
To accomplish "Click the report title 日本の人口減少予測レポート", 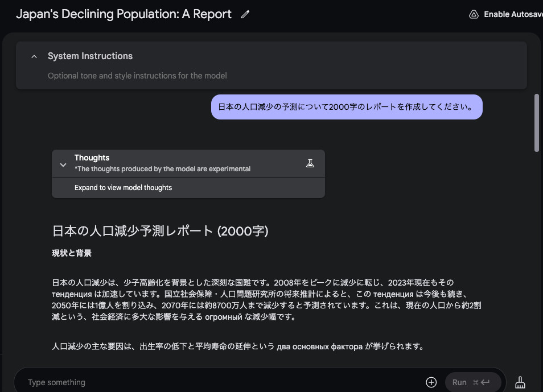I will tap(160, 231).
